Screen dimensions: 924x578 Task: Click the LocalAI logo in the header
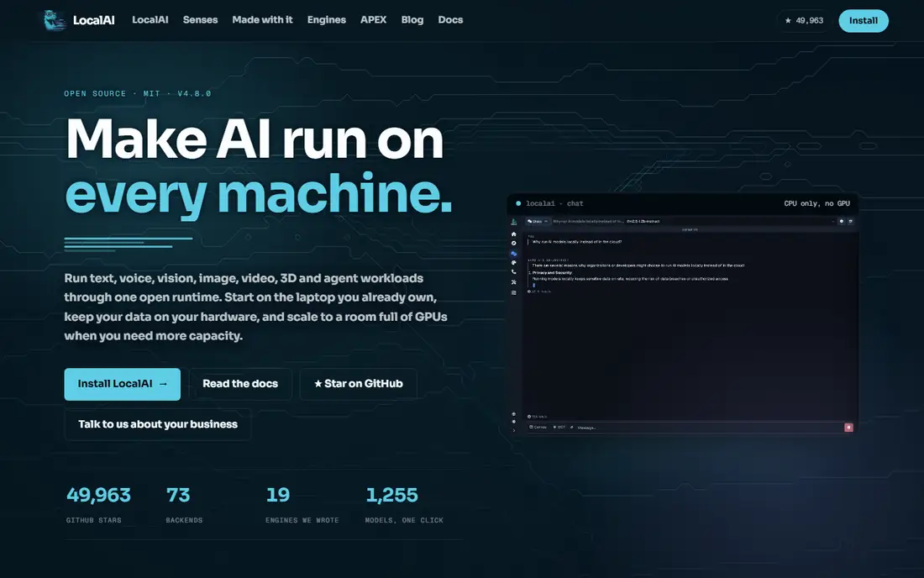tap(80, 20)
